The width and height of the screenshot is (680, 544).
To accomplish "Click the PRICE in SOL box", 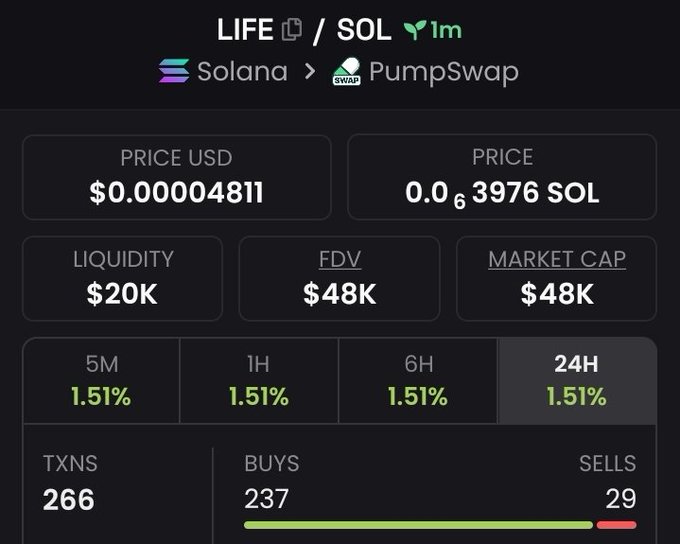I will (x=502, y=177).
